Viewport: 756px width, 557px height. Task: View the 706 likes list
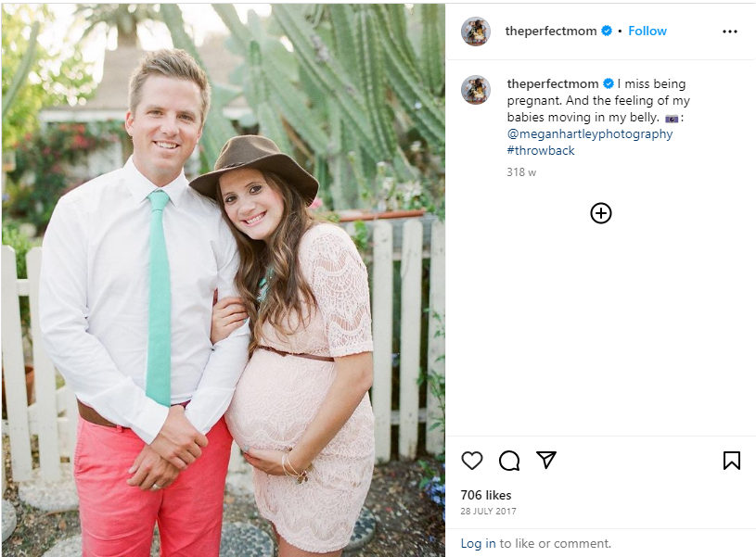click(x=485, y=495)
